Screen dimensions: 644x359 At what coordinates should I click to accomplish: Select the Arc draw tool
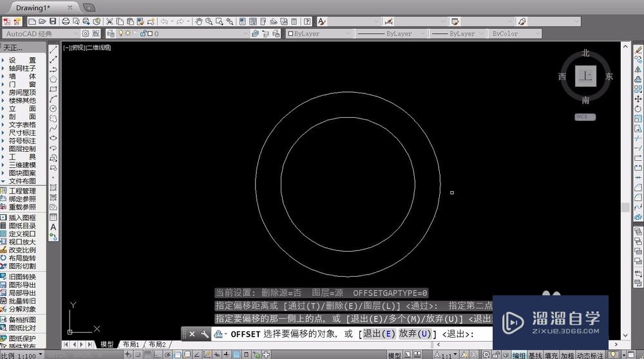[53, 99]
